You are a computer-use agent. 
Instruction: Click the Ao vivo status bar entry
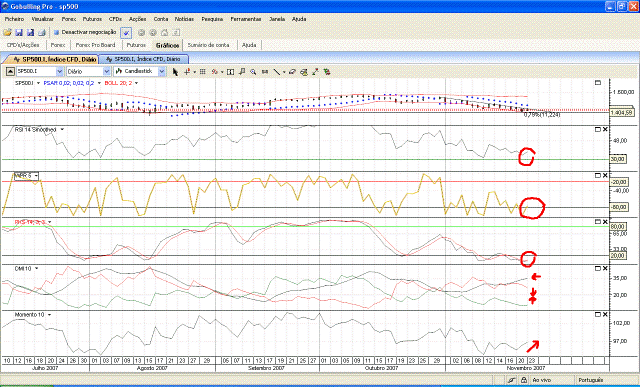click(x=542, y=380)
